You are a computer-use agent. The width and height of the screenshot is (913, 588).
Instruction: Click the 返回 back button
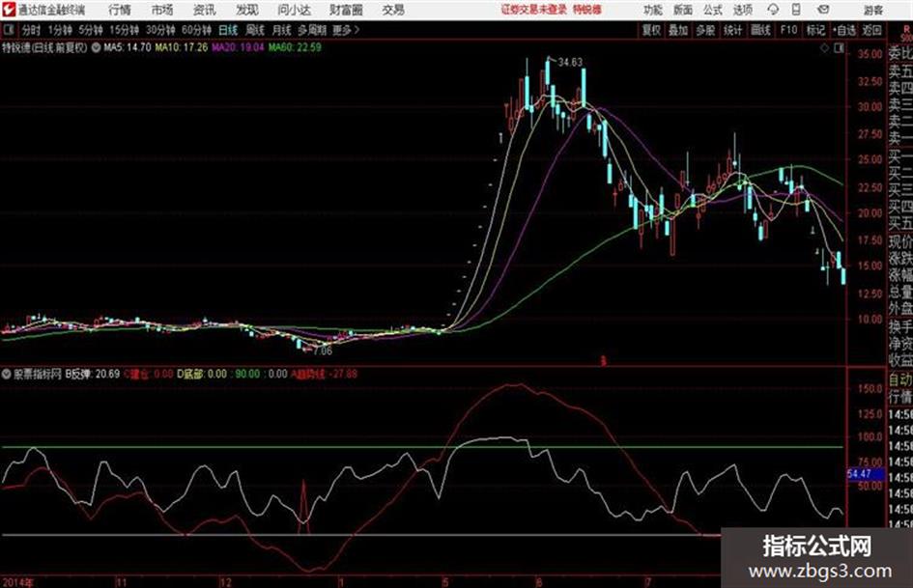(871, 30)
